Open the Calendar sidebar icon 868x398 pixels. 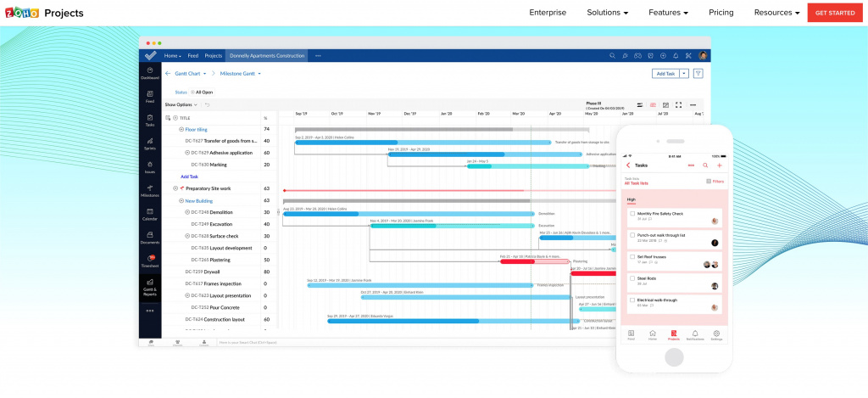click(150, 213)
